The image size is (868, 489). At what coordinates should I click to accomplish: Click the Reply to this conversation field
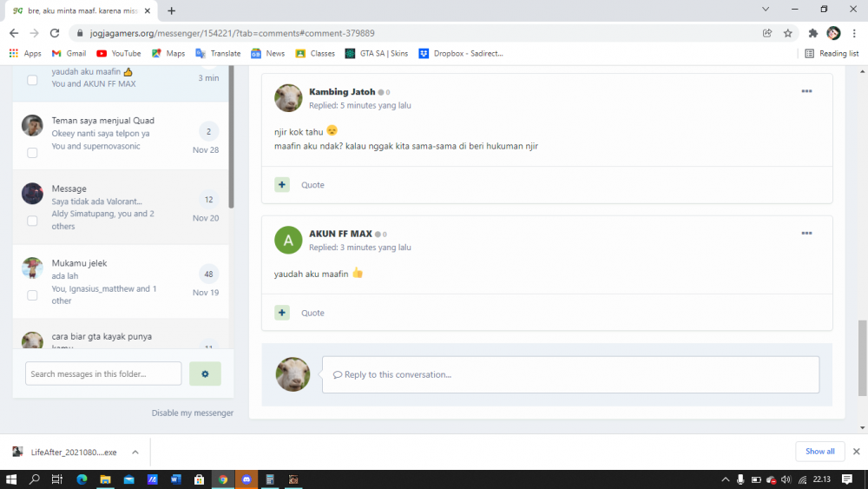tap(570, 375)
